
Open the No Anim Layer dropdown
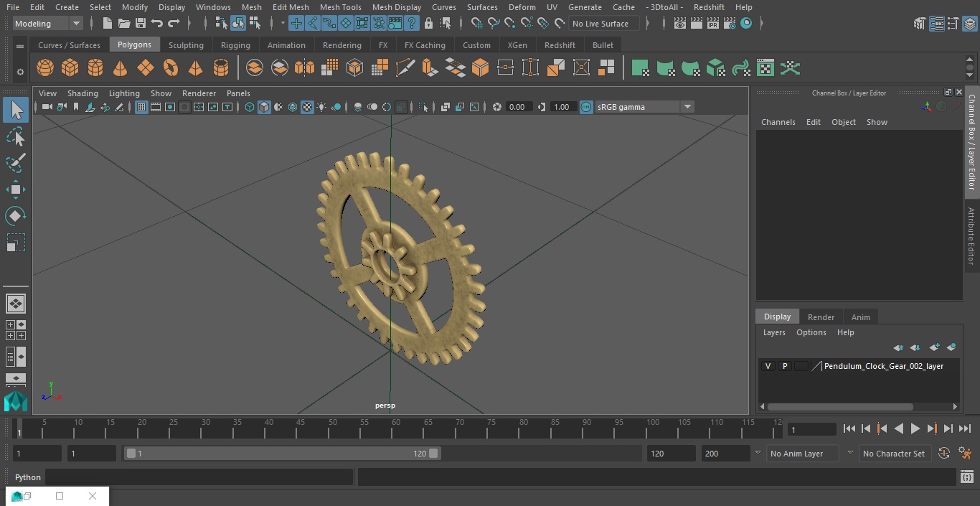coord(758,453)
